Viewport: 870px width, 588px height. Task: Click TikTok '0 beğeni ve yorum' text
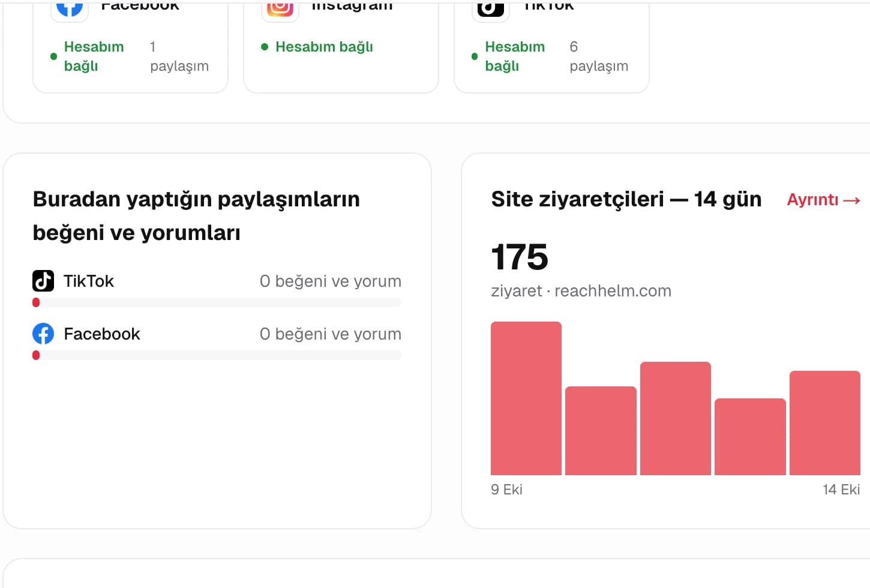(331, 281)
